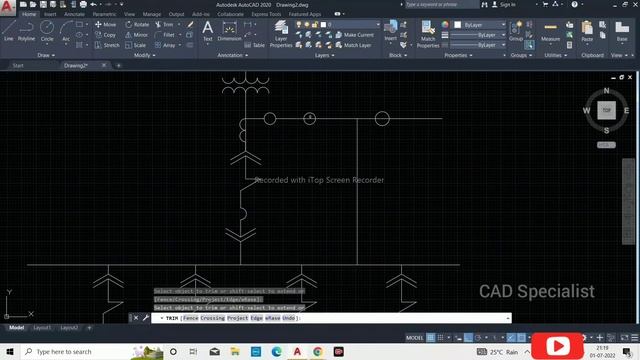Screen dimensions: 640x360
Task: Expand the Modify panel
Action: pyautogui.click(x=144, y=55)
